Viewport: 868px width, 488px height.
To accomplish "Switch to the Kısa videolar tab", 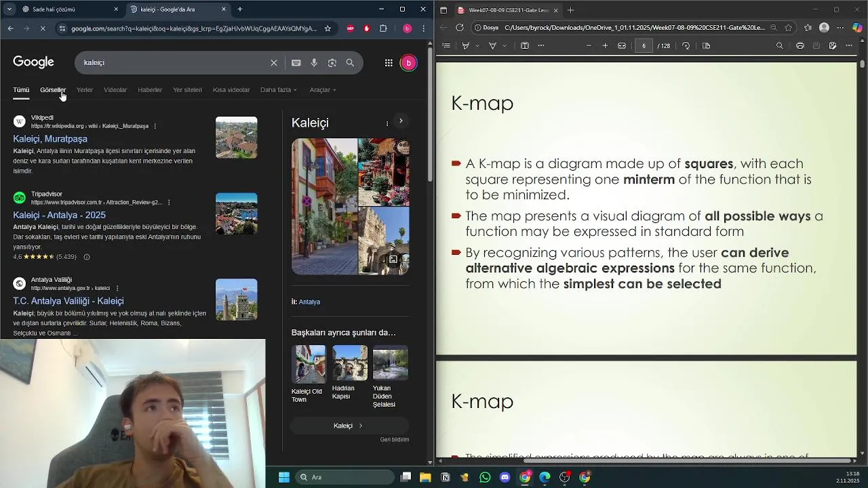I will (231, 89).
